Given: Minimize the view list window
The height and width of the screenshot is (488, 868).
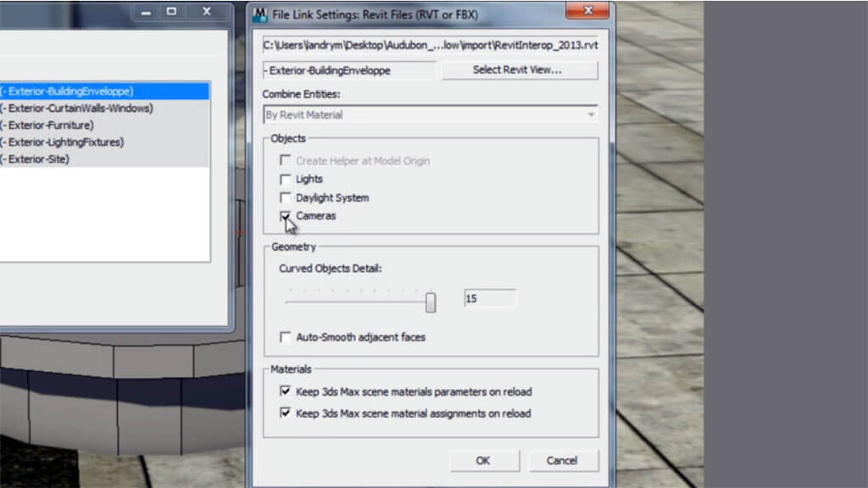Looking at the screenshot, I should click(146, 12).
